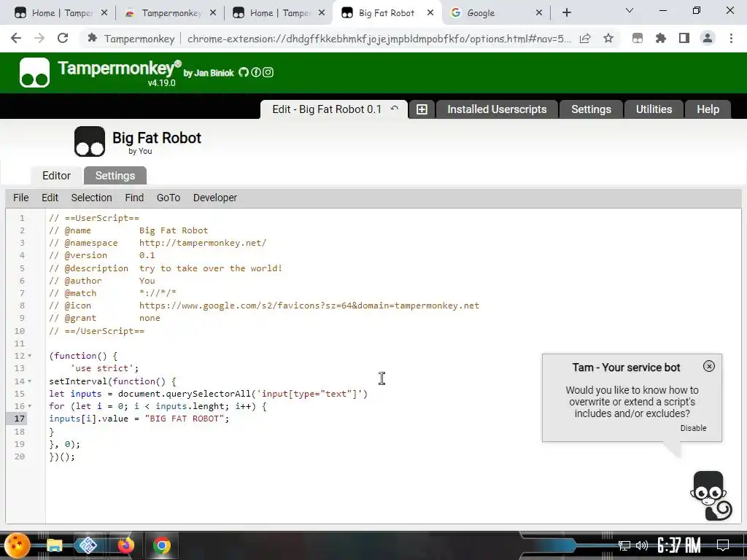Click the new script plus icon tab
The height and width of the screenshot is (560, 747).
click(422, 109)
